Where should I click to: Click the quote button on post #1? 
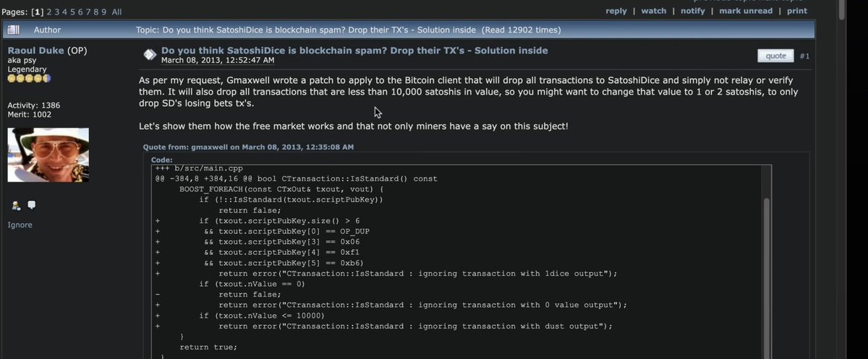click(775, 56)
